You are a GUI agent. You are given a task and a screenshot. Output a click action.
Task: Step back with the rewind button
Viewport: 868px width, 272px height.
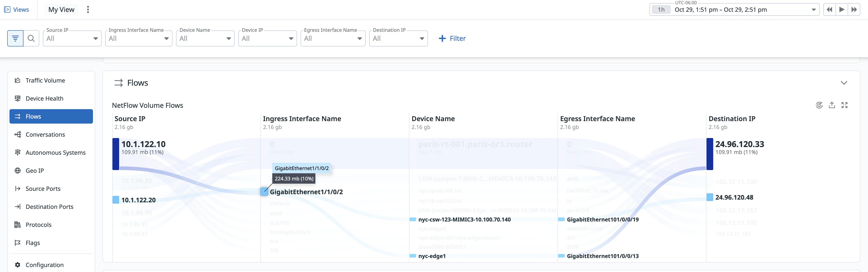830,9
